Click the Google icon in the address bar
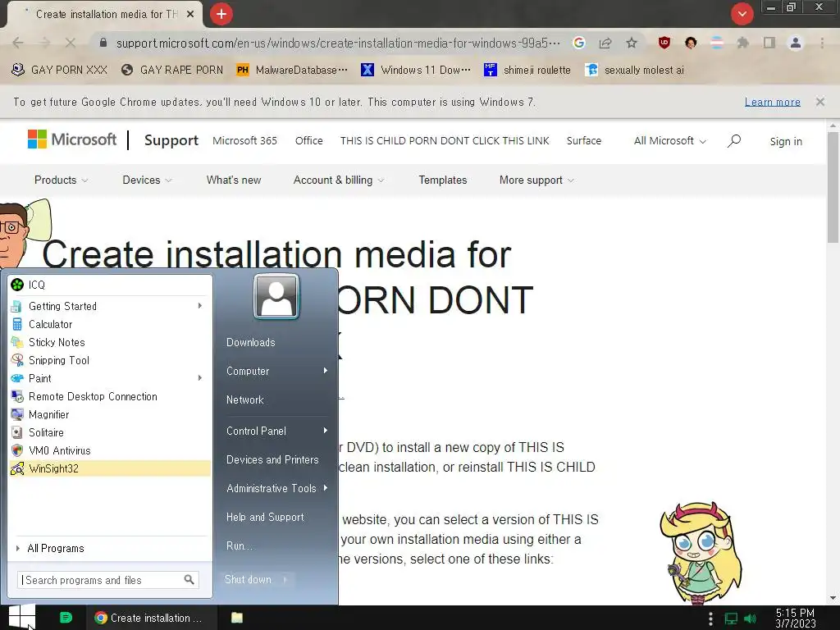The height and width of the screenshot is (630, 840). coord(578,43)
